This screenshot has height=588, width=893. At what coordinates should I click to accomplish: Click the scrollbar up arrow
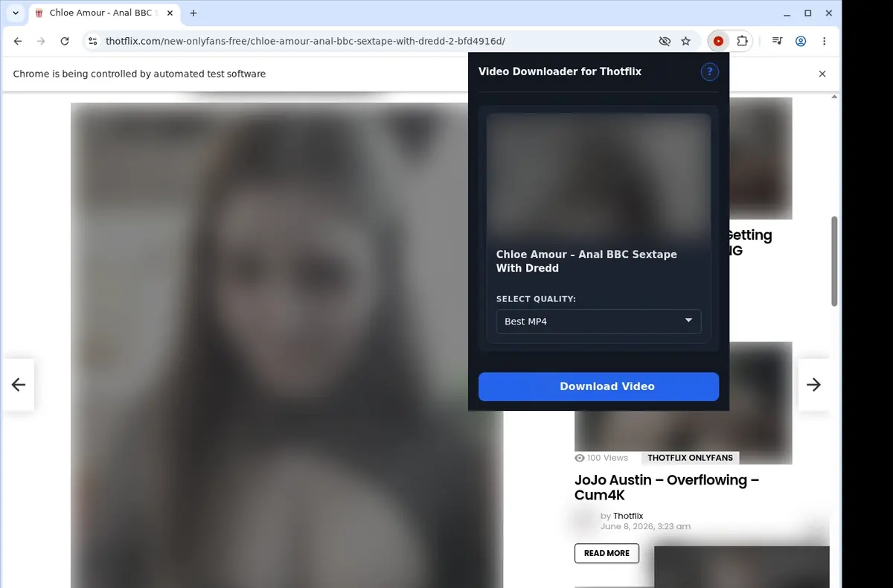pyautogui.click(x=834, y=97)
